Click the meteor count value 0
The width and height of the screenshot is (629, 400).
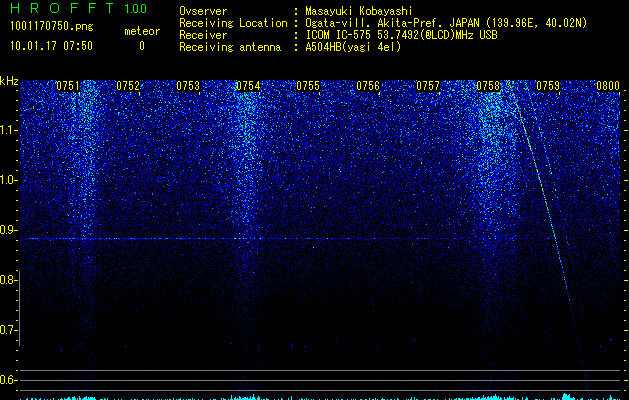tap(142, 46)
